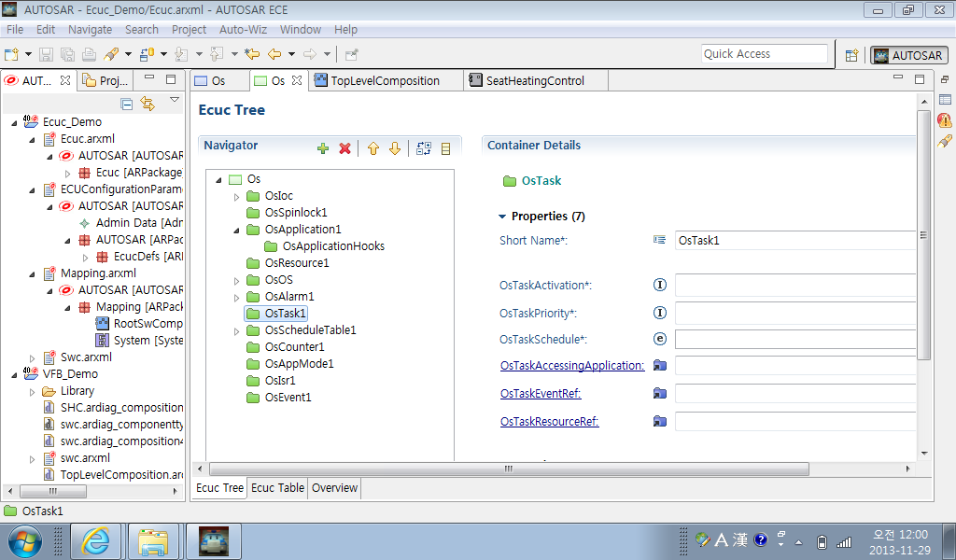
Task: Click the OsTaskEventRef reference picker icon
Action: 660,394
